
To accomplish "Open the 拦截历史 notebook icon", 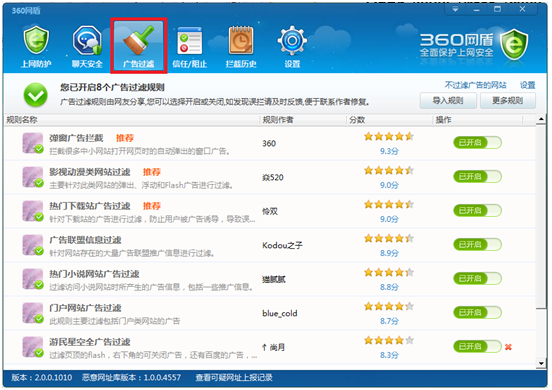I will pos(241,46).
